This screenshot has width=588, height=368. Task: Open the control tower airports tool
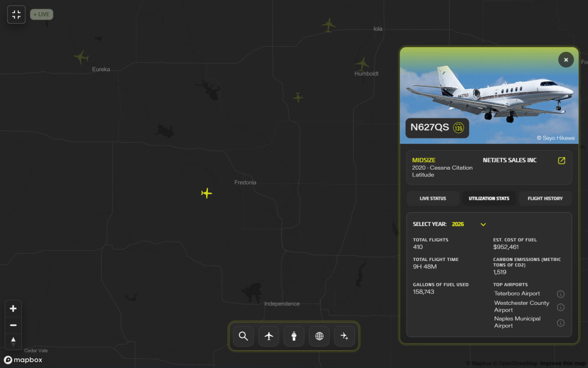[x=294, y=336]
